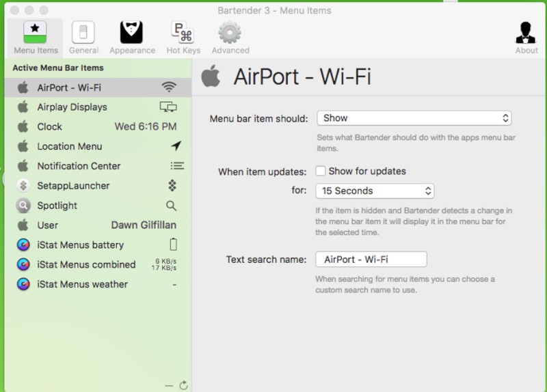Click the Active Menu Bar Items header

coord(58,68)
